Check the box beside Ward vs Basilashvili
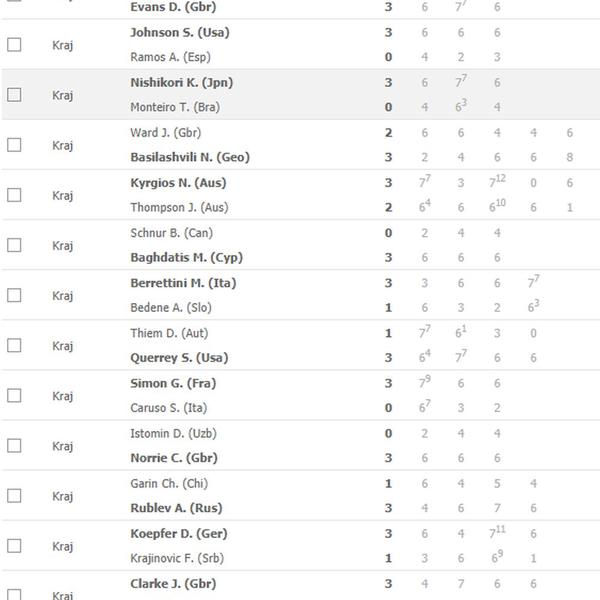The width and height of the screenshot is (600, 600). click(14, 144)
